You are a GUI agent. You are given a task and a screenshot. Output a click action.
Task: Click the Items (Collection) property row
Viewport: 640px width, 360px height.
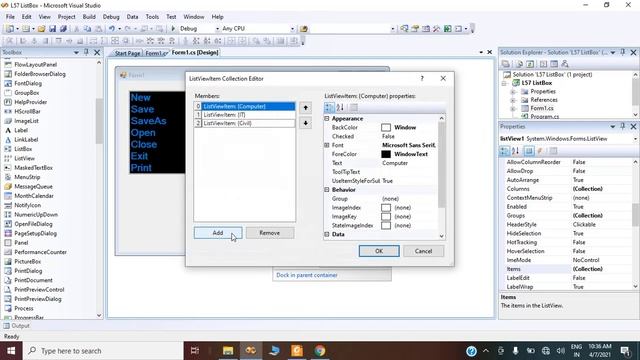click(x=567, y=269)
